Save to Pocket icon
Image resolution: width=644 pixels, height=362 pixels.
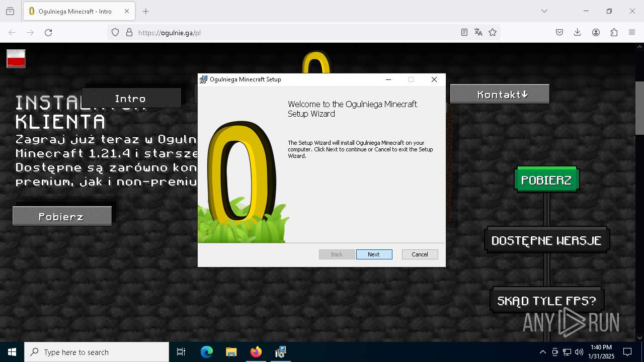(559, 32)
